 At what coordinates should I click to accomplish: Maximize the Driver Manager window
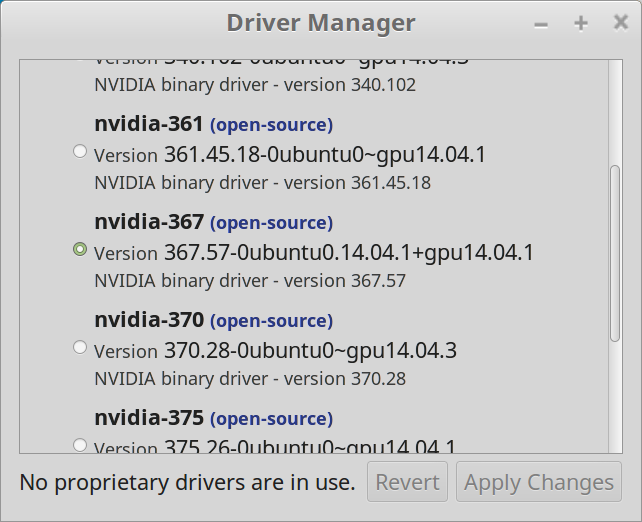click(x=580, y=23)
